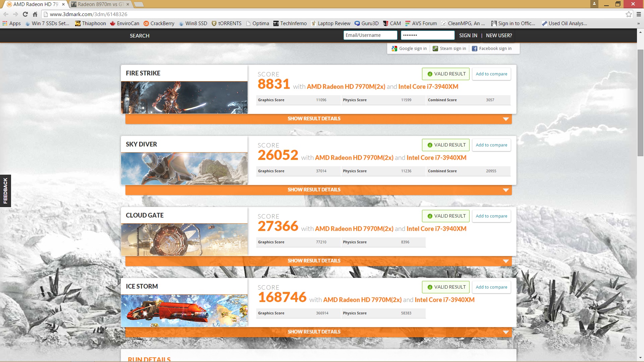Click Sky Diver Intel Core i7-3940XM link
Screen dimensions: 644x362
[436, 158]
